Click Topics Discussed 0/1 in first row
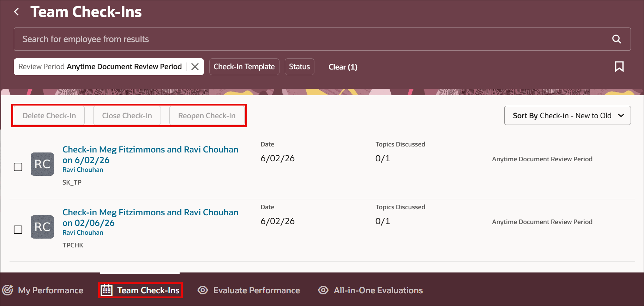Screen dimensions: 644x306 tap(383, 158)
